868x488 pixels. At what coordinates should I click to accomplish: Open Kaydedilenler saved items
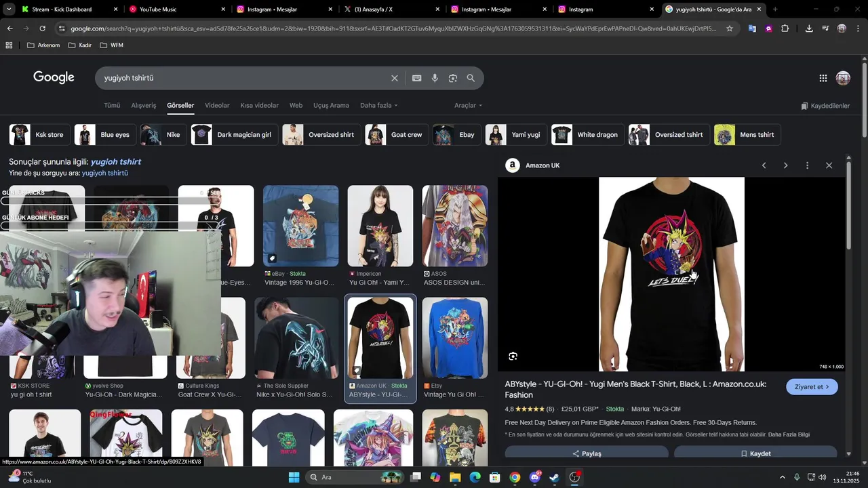coord(825,106)
